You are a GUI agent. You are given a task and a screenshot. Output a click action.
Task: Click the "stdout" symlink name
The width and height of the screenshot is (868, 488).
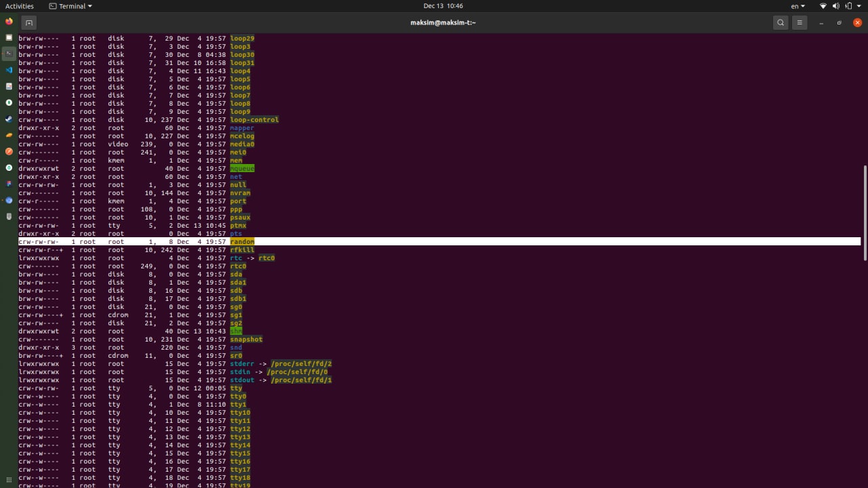point(242,380)
